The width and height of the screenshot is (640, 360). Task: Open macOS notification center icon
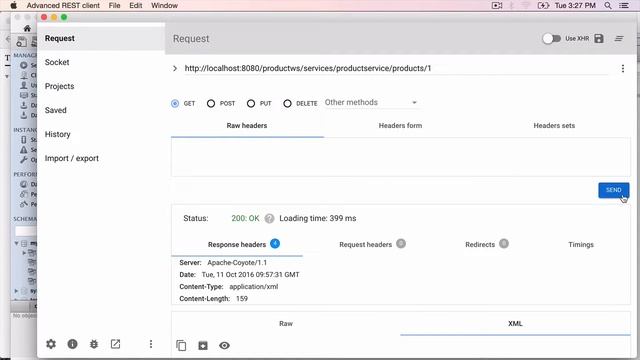coord(624,5)
